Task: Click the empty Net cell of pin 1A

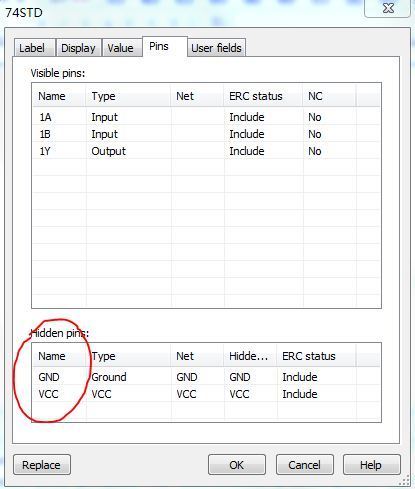Action: [197, 117]
